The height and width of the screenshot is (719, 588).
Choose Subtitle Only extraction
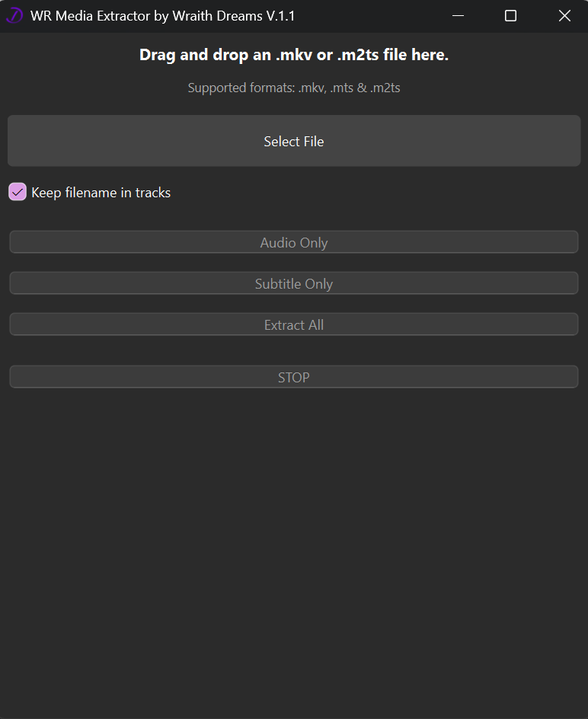tap(294, 283)
